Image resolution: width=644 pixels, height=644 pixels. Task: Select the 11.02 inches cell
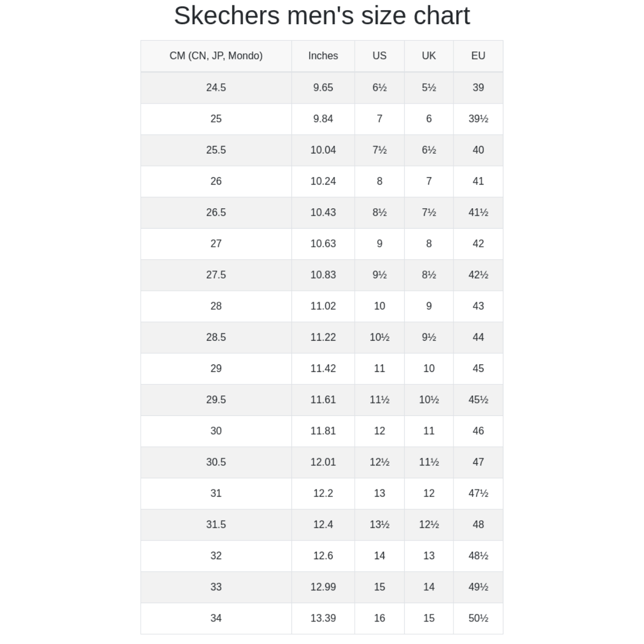click(323, 306)
